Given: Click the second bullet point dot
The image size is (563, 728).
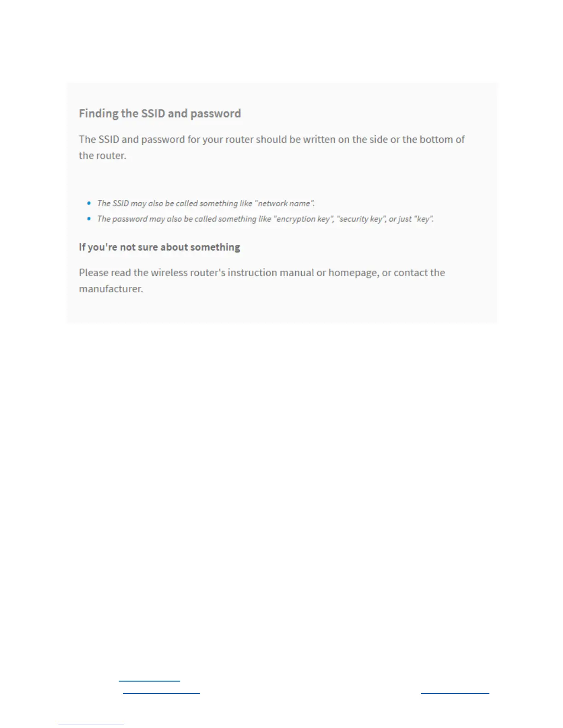Looking at the screenshot, I should coord(89,219).
